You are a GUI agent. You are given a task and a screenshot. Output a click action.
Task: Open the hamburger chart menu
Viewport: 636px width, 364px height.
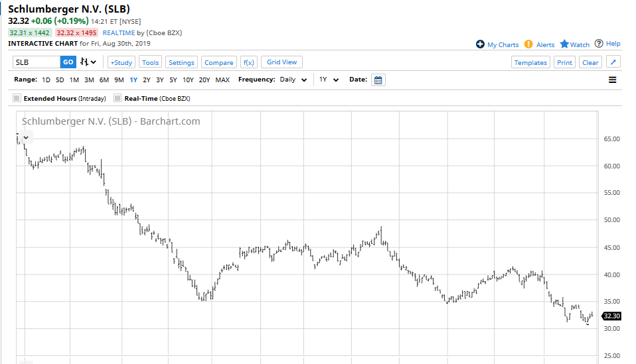pyautogui.click(x=613, y=80)
